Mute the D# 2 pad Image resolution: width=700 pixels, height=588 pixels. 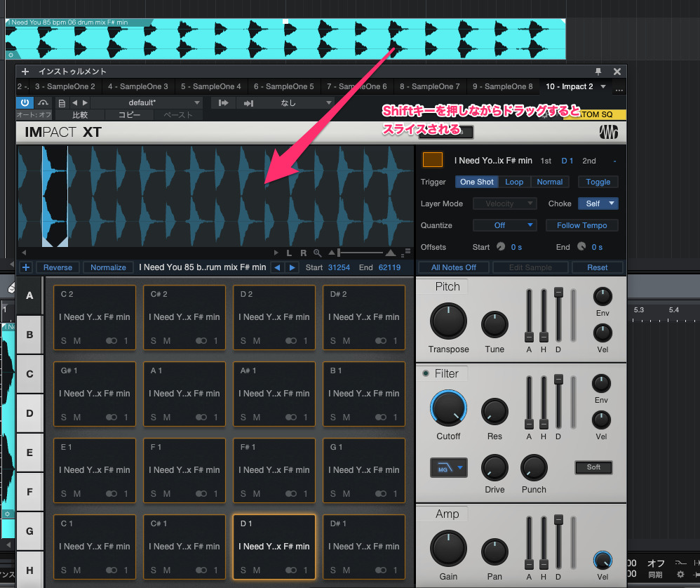click(x=346, y=340)
